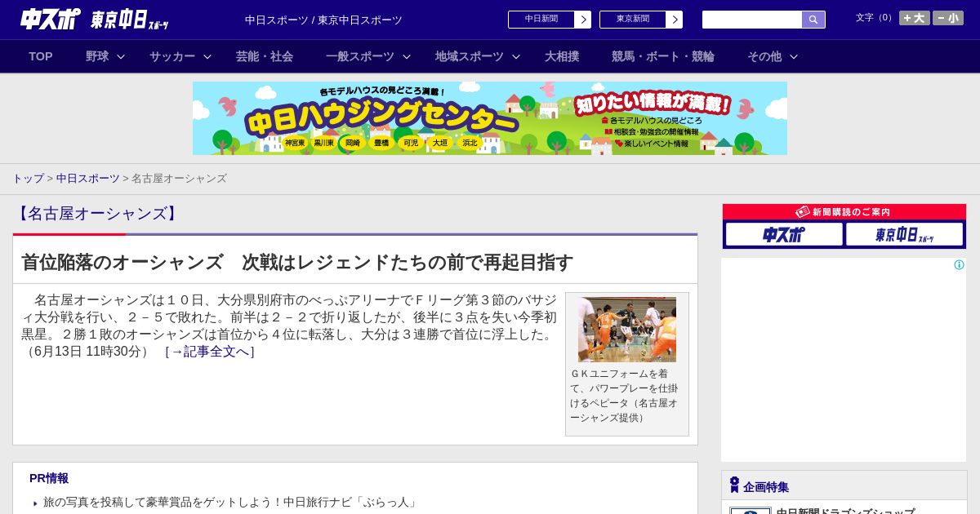
Task: Click ad info icon in sidebar ad
Action: (959, 264)
